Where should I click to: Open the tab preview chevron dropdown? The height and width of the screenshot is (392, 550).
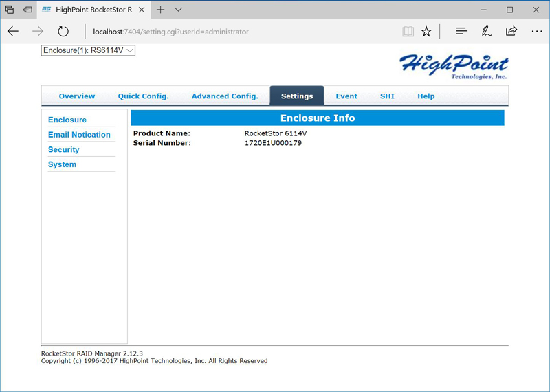click(178, 10)
